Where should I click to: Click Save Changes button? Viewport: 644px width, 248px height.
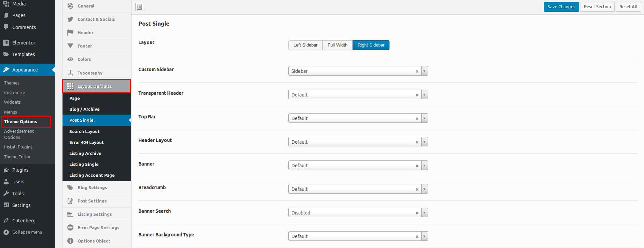(x=561, y=7)
